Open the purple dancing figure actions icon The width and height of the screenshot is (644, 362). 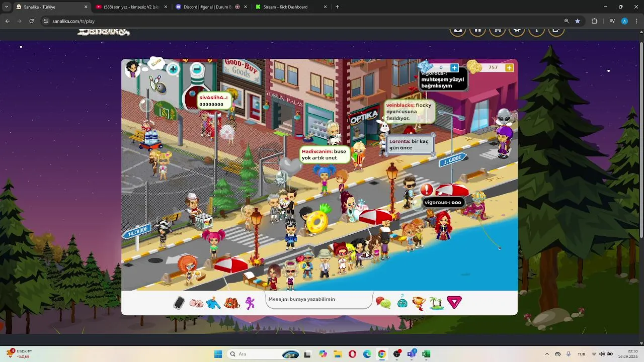coord(250,303)
